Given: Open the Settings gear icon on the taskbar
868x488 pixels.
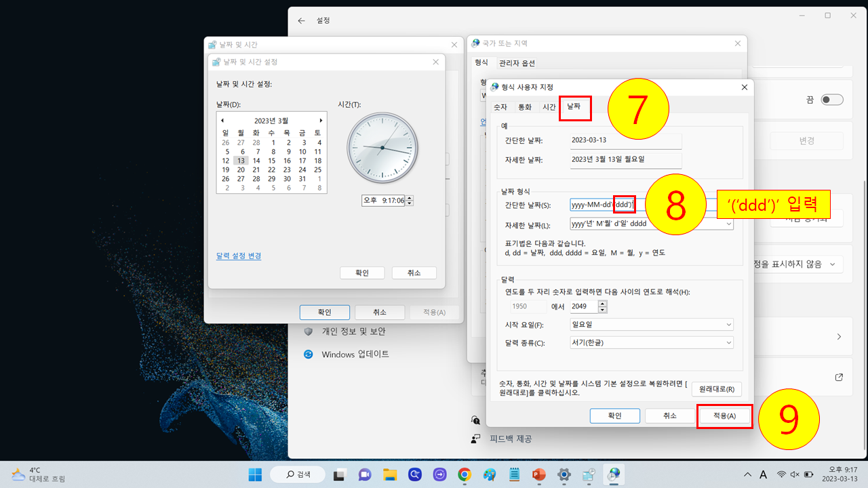Looking at the screenshot, I should tap(564, 474).
